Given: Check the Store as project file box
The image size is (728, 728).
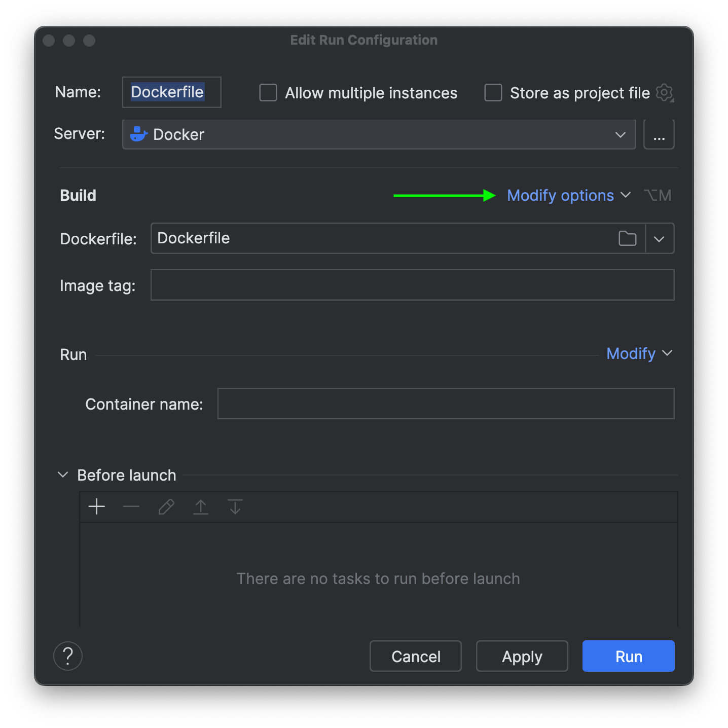Looking at the screenshot, I should pos(493,93).
